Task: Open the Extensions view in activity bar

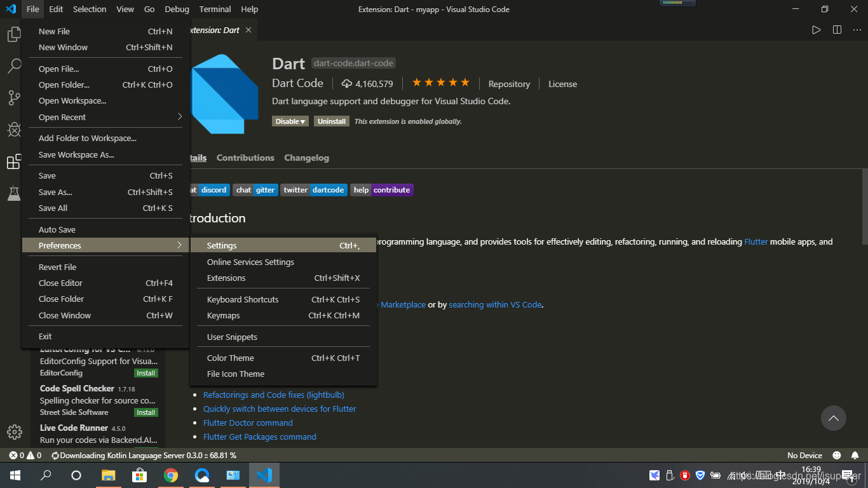Action: point(14,162)
